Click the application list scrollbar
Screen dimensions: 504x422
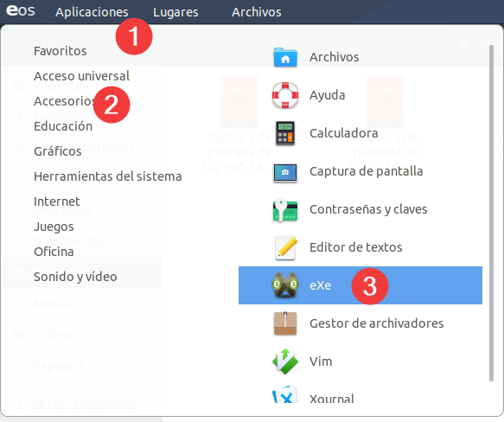pos(491,214)
